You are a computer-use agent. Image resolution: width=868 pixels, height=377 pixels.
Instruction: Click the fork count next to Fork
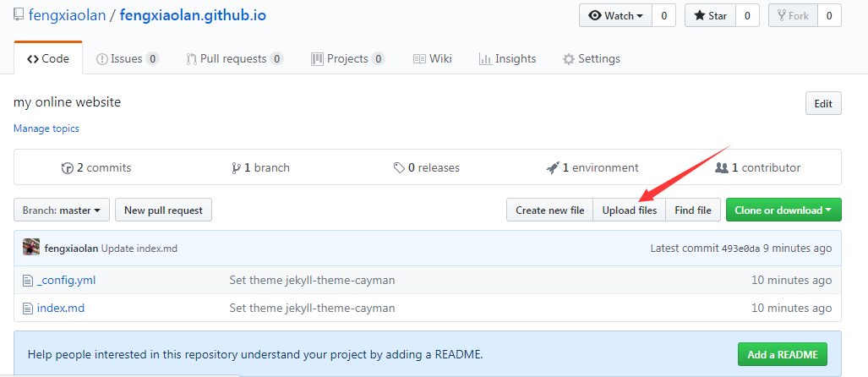(829, 15)
